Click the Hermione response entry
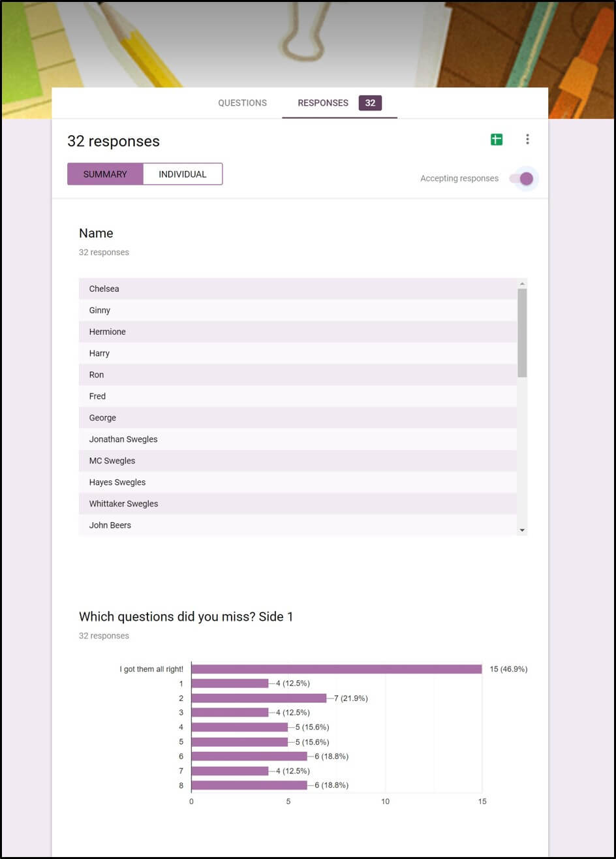The image size is (616, 859). (107, 332)
